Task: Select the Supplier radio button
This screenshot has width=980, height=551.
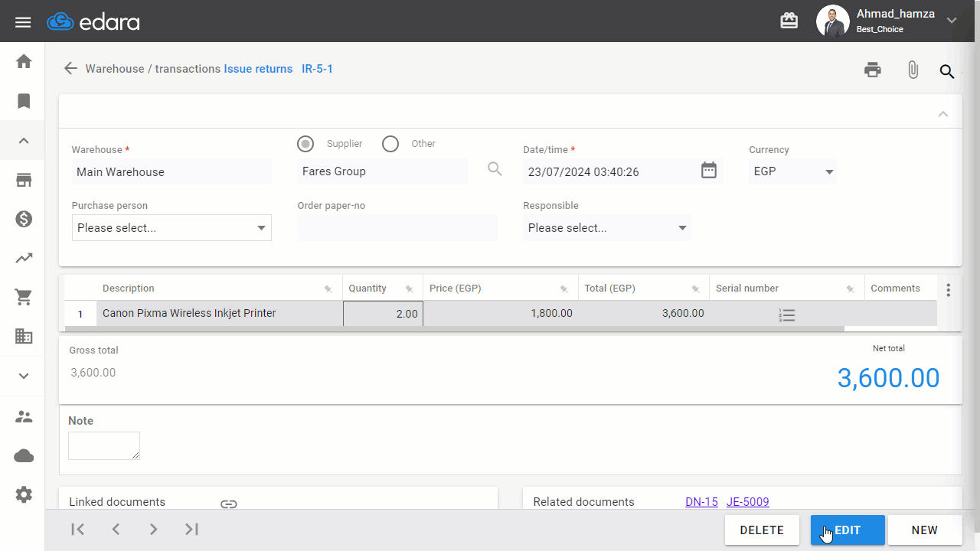Action: point(306,144)
